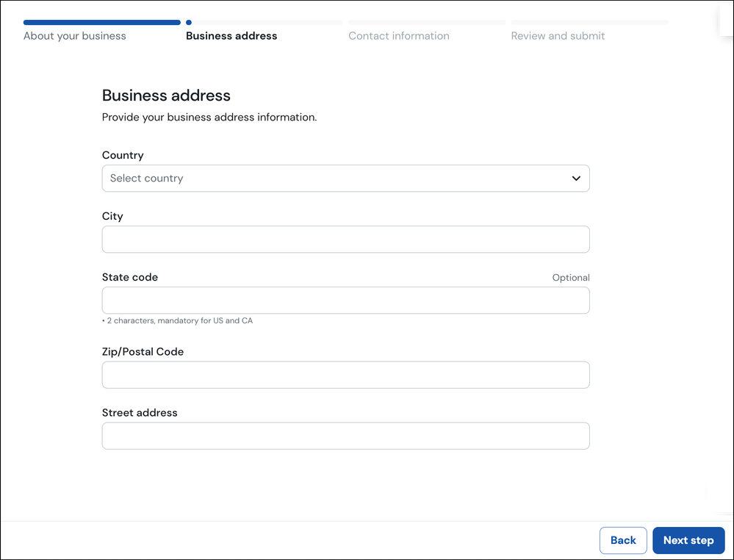Select the Business address step
This screenshot has width=734, height=560.
coord(231,36)
